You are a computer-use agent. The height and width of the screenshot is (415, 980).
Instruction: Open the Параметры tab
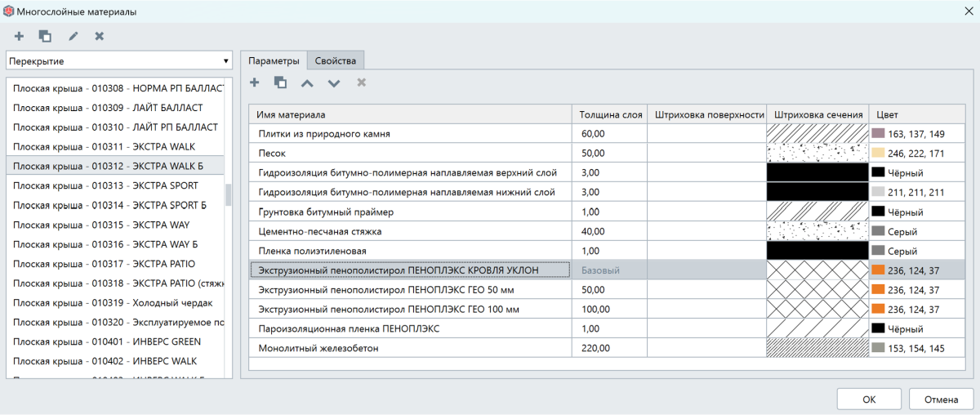point(274,60)
